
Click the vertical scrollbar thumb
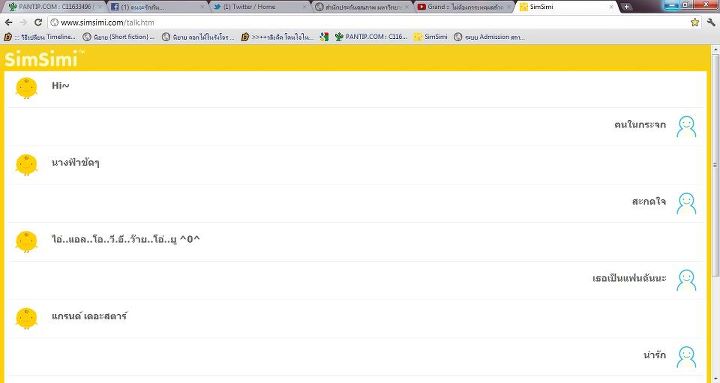coord(715,165)
